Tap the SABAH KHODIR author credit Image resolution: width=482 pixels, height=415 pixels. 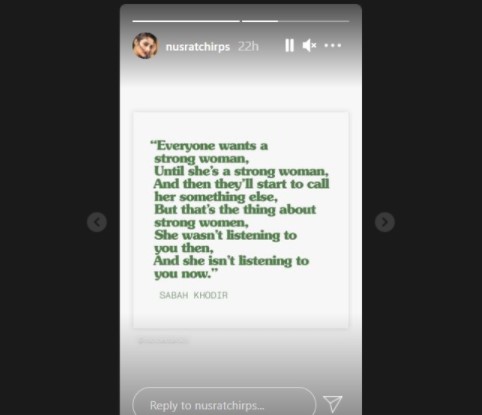[194, 295]
